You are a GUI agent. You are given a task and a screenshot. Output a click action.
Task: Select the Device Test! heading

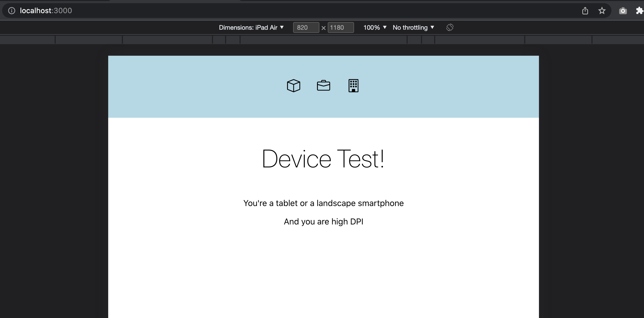323,159
